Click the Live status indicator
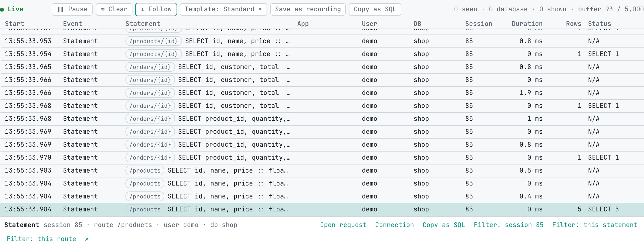The width and height of the screenshot is (644, 247). pyautogui.click(x=12, y=9)
